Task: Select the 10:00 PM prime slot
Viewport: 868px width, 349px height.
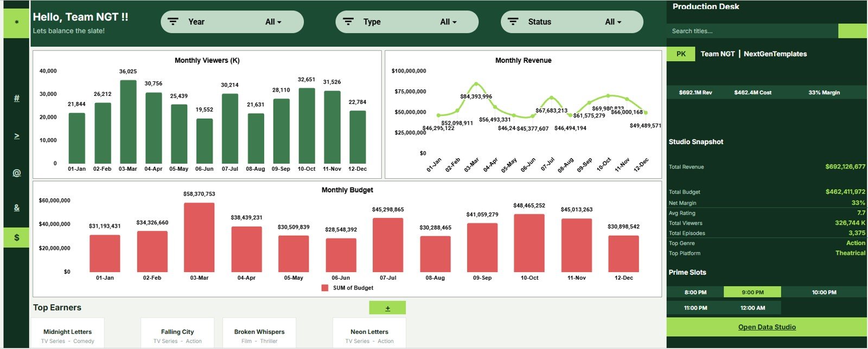Action: 824,292
